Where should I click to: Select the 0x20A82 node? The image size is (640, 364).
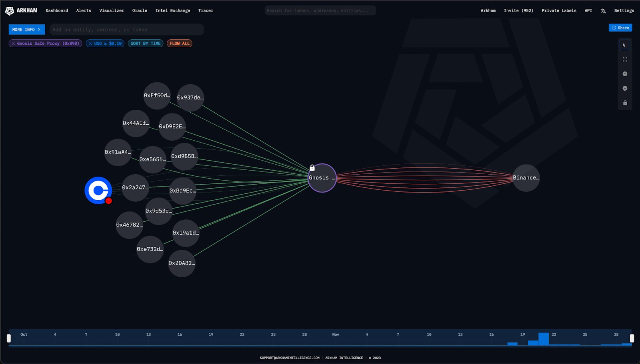click(x=182, y=263)
